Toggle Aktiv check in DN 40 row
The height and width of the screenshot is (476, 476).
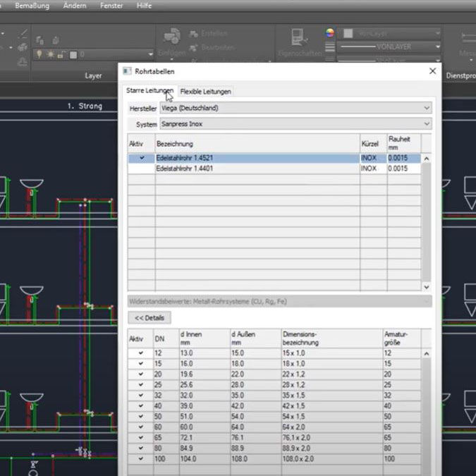pos(141,406)
